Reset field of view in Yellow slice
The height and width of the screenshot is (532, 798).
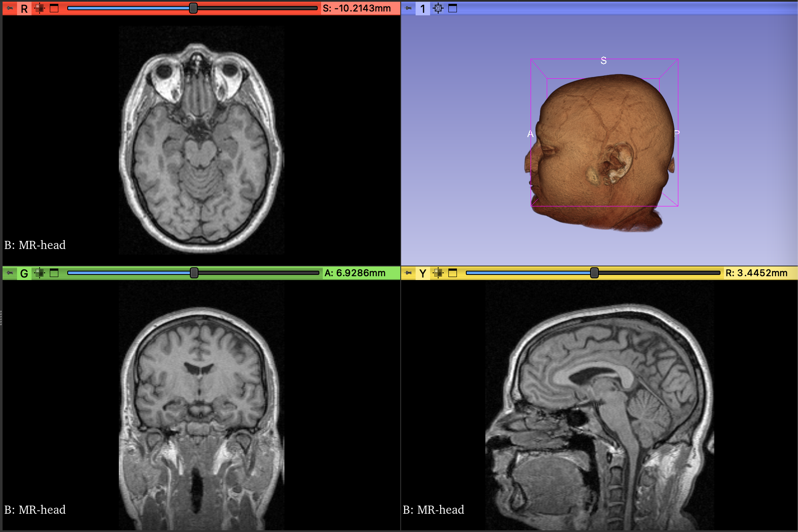point(438,273)
